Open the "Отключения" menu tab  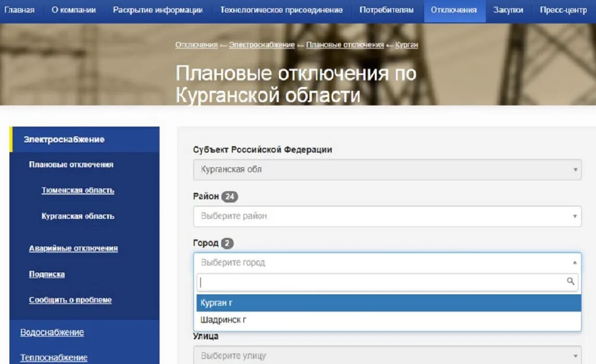[454, 9]
